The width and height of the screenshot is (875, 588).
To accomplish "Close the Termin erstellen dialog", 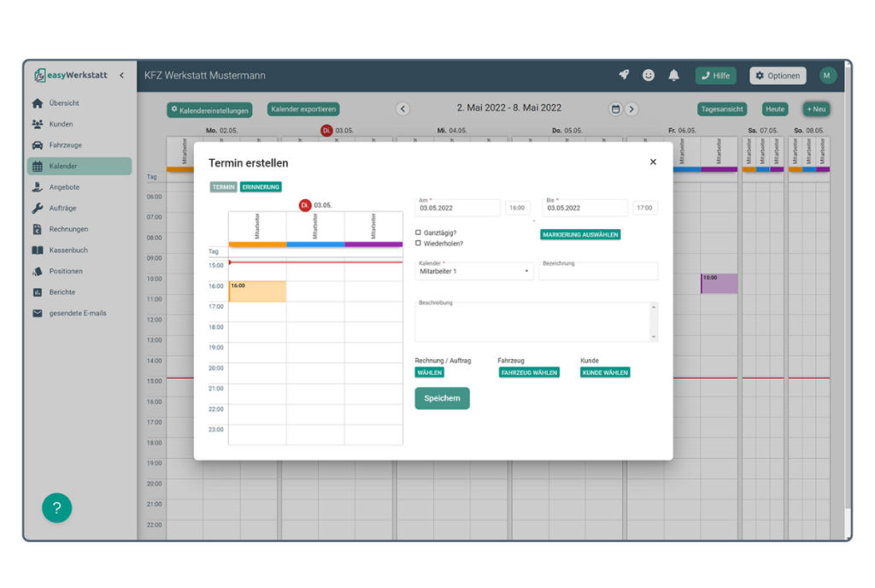I will [x=653, y=162].
